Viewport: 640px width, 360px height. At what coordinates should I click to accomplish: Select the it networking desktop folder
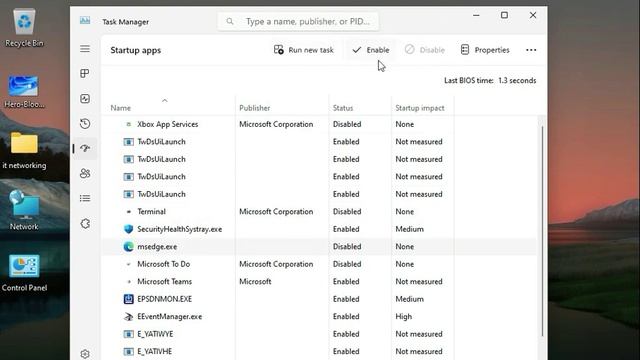click(x=24, y=151)
